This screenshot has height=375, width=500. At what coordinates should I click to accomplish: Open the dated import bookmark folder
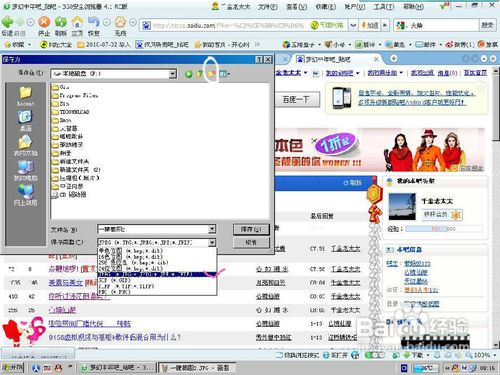[103, 44]
